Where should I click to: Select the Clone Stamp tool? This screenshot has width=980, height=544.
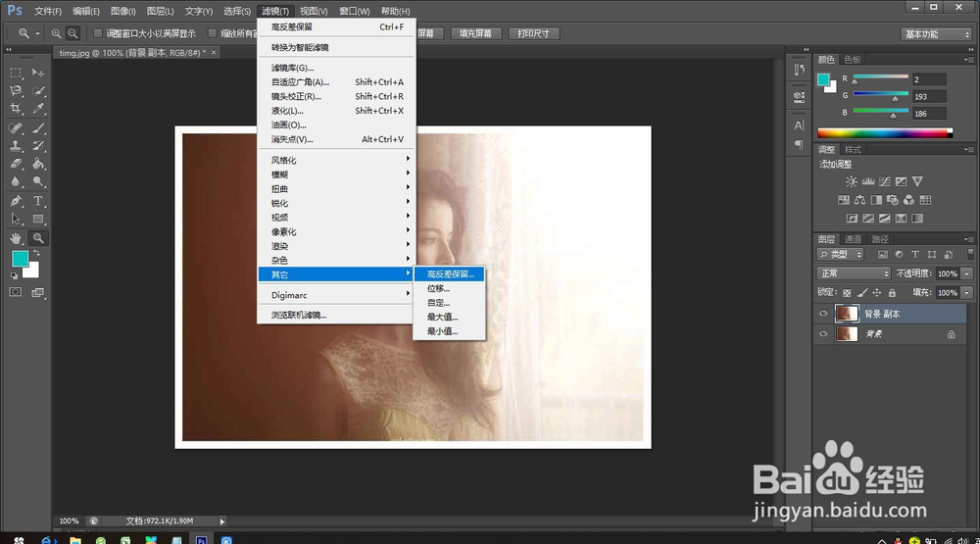point(16,146)
